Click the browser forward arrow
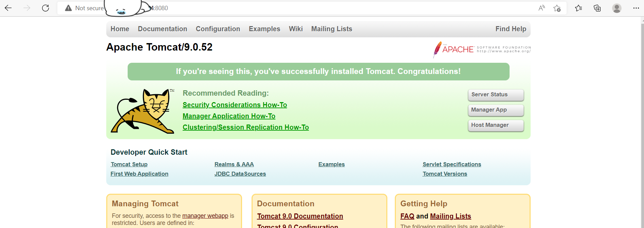644x228 pixels. click(27, 8)
